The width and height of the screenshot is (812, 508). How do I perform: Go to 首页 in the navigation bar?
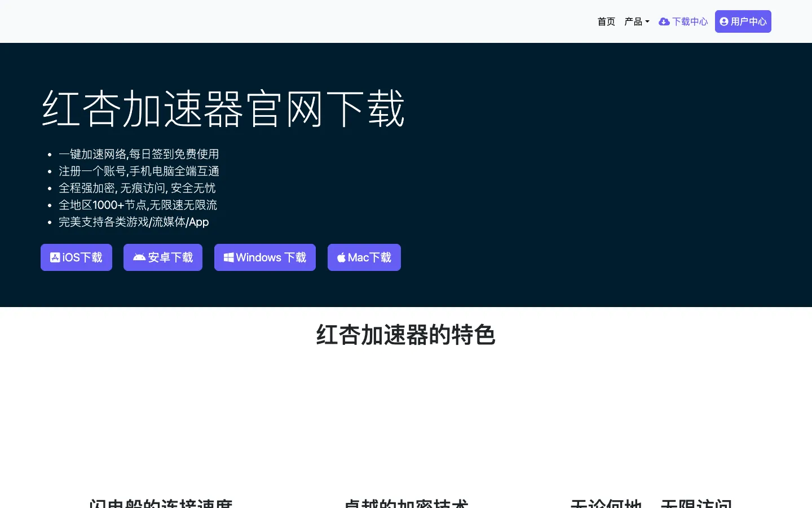click(x=606, y=21)
